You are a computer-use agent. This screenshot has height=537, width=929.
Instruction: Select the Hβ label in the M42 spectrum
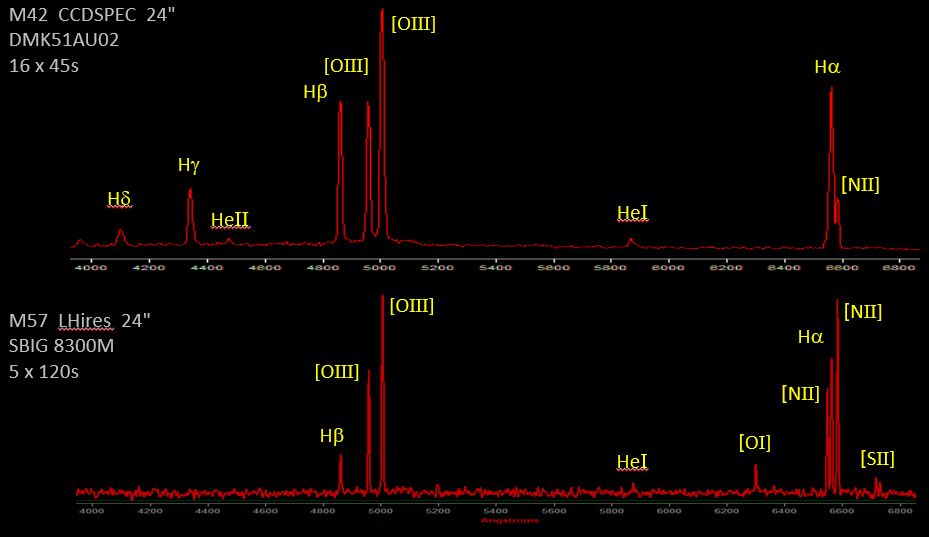pyautogui.click(x=315, y=92)
